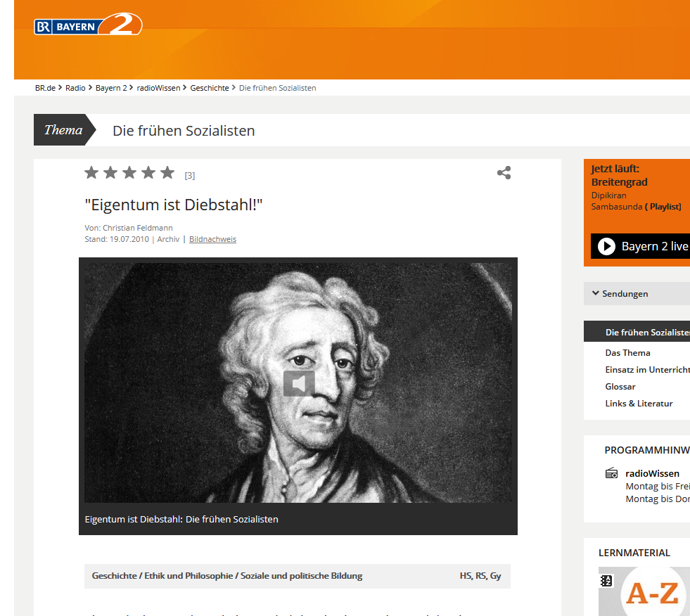Rate the article with the second star
The image size is (690, 616).
click(110, 172)
